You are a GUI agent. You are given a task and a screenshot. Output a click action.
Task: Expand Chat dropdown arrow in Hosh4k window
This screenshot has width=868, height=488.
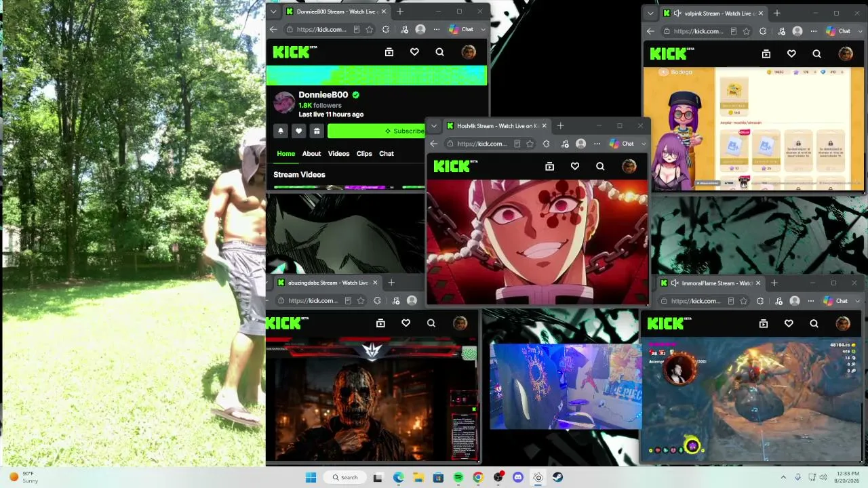click(644, 144)
